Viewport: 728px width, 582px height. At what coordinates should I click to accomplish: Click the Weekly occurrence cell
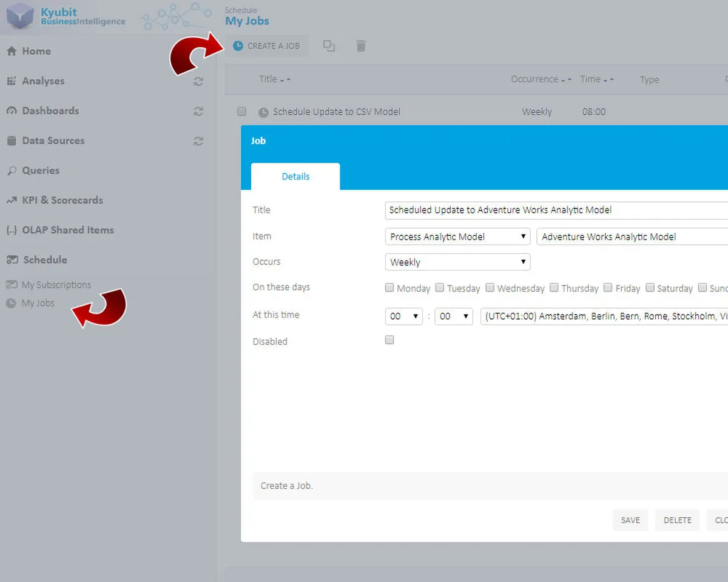[x=537, y=112]
